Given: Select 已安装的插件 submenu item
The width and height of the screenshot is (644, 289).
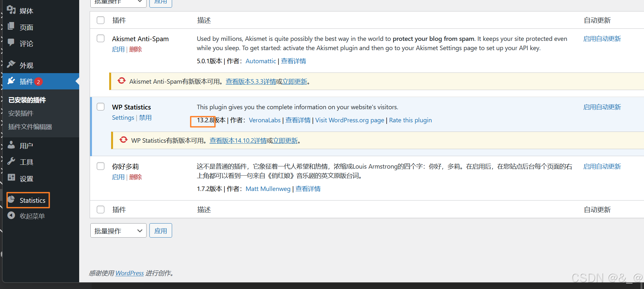Looking at the screenshot, I should (x=27, y=100).
